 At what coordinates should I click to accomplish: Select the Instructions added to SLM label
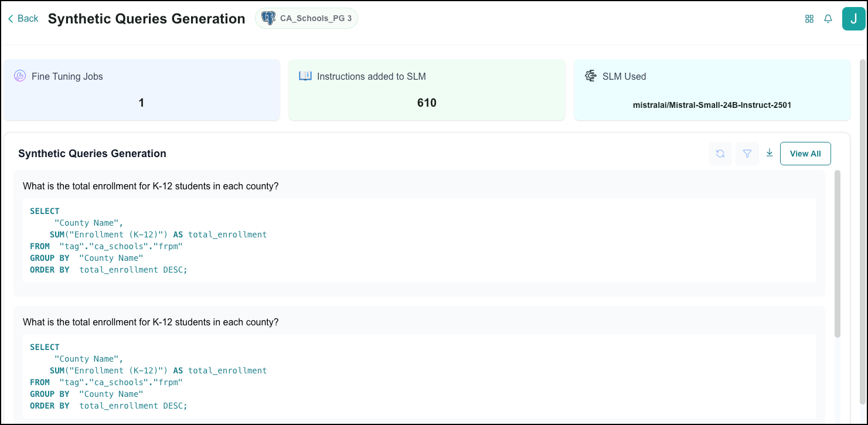point(372,76)
